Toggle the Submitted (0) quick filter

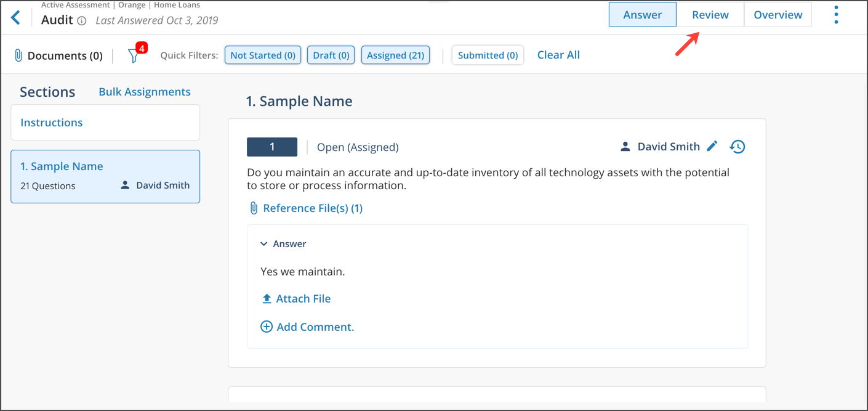488,55
